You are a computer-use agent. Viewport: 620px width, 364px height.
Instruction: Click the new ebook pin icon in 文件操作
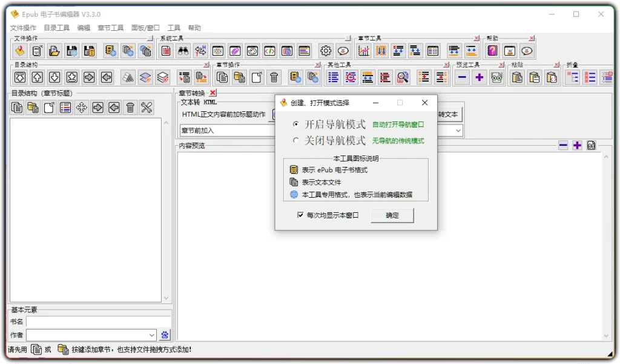20,51
